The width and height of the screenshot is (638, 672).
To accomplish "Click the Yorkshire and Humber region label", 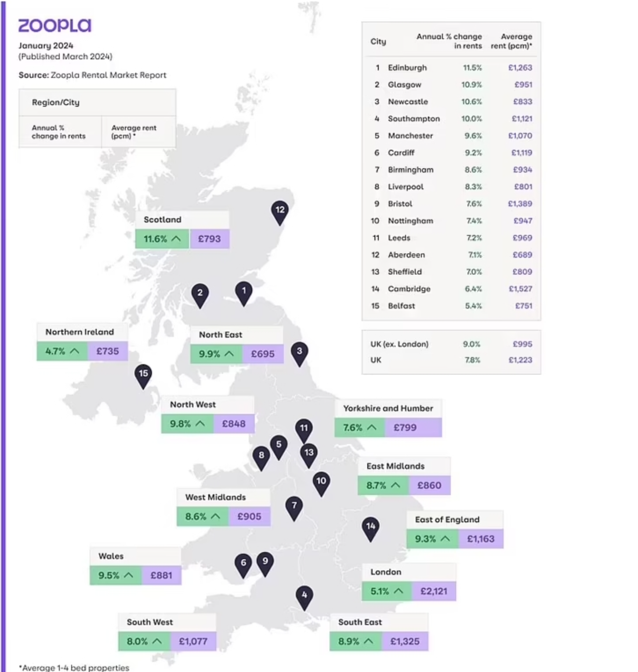I will click(x=388, y=408).
